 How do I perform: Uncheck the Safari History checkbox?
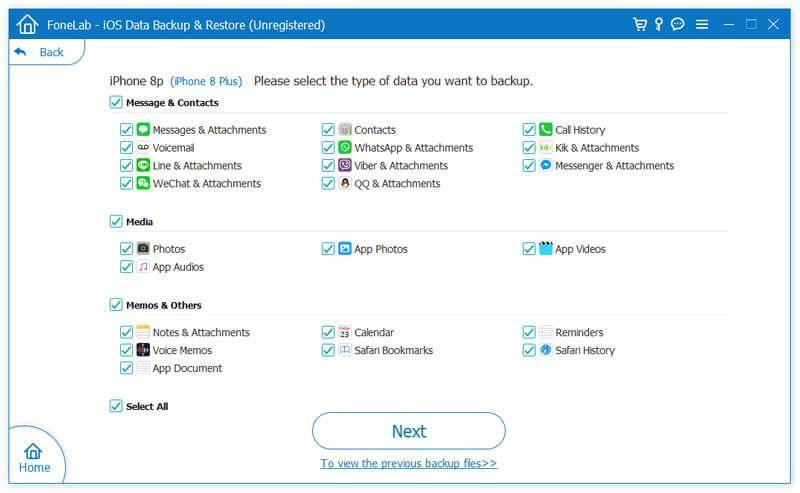[529, 350]
